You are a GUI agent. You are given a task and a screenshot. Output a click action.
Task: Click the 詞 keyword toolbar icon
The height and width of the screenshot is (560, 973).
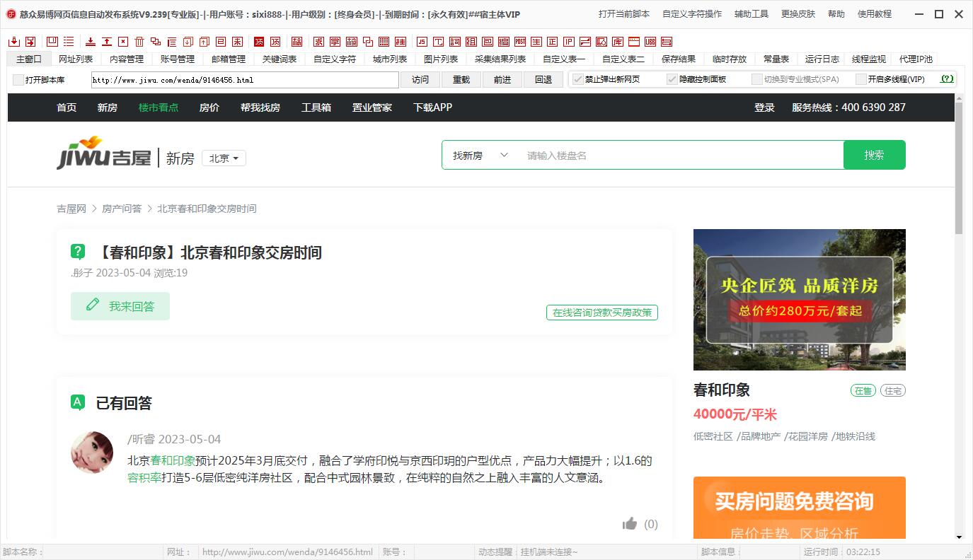[x=455, y=42]
